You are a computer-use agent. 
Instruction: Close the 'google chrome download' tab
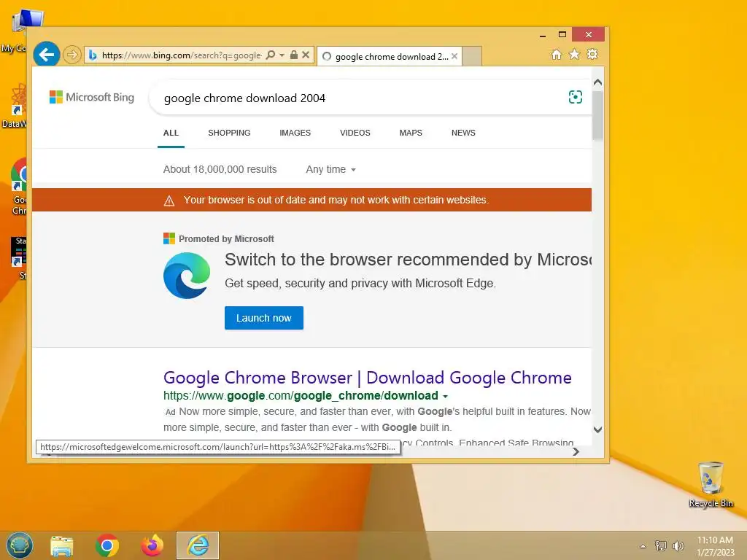tap(454, 56)
